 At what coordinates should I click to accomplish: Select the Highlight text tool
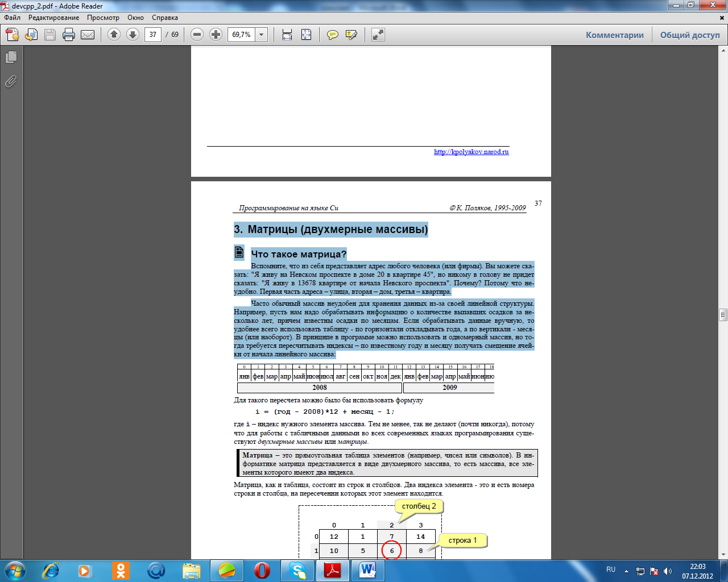click(x=351, y=35)
